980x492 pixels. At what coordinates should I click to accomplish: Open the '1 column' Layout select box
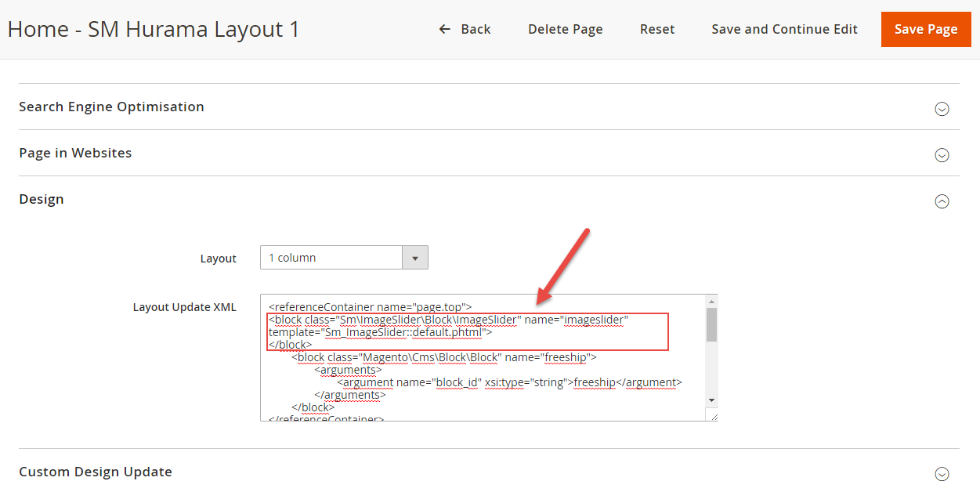click(331, 258)
